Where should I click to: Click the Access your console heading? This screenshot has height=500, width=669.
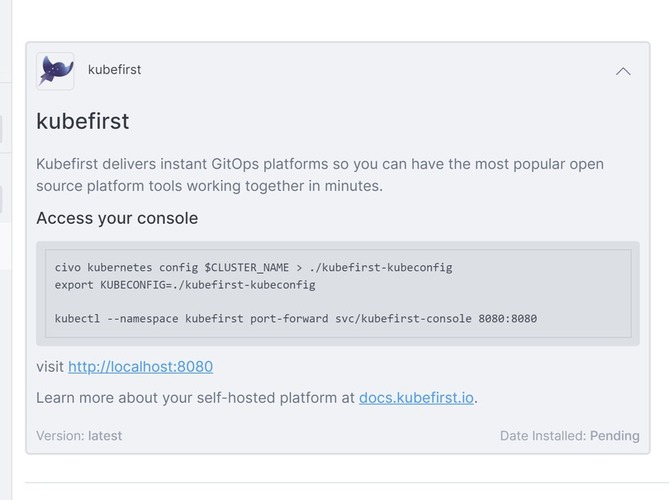117,218
